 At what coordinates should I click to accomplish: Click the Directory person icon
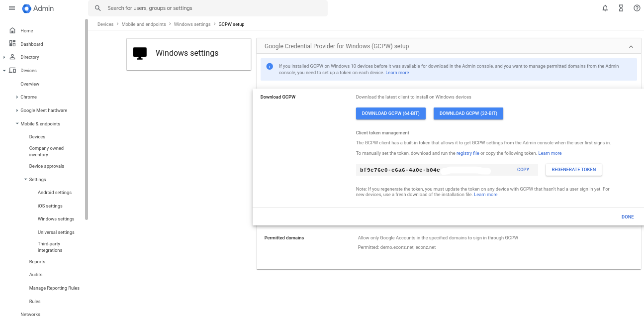(12, 57)
